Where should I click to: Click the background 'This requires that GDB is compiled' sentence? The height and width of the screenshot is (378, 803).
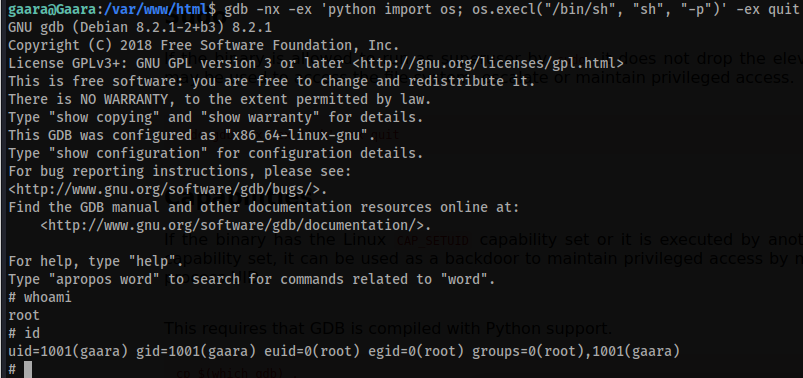coord(388,328)
